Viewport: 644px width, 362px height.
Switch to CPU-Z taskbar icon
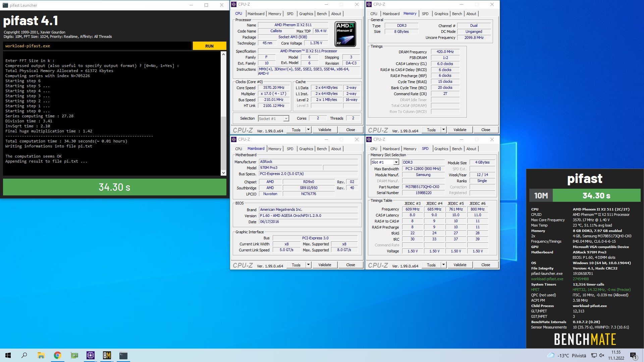[x=91, y=355]
